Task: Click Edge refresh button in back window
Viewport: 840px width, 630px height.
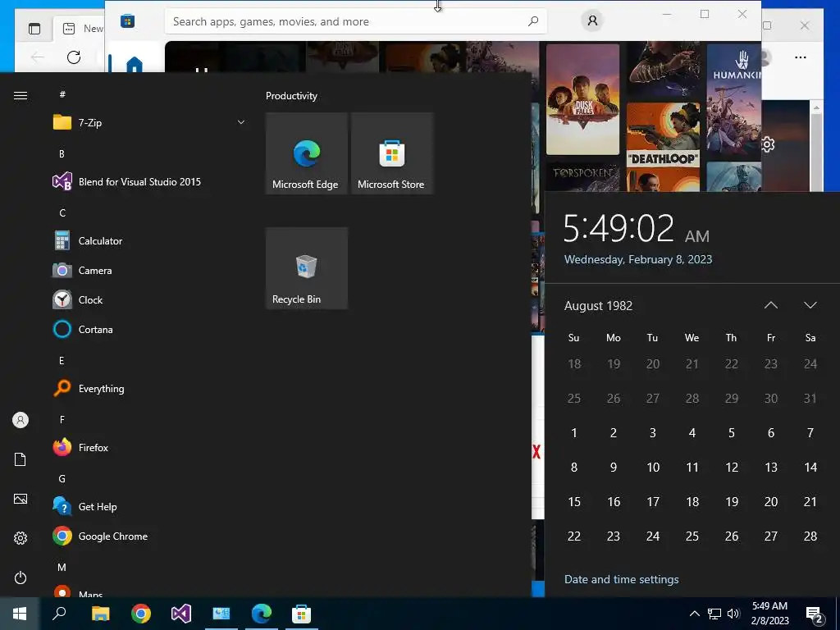Action: coord(74,57)
